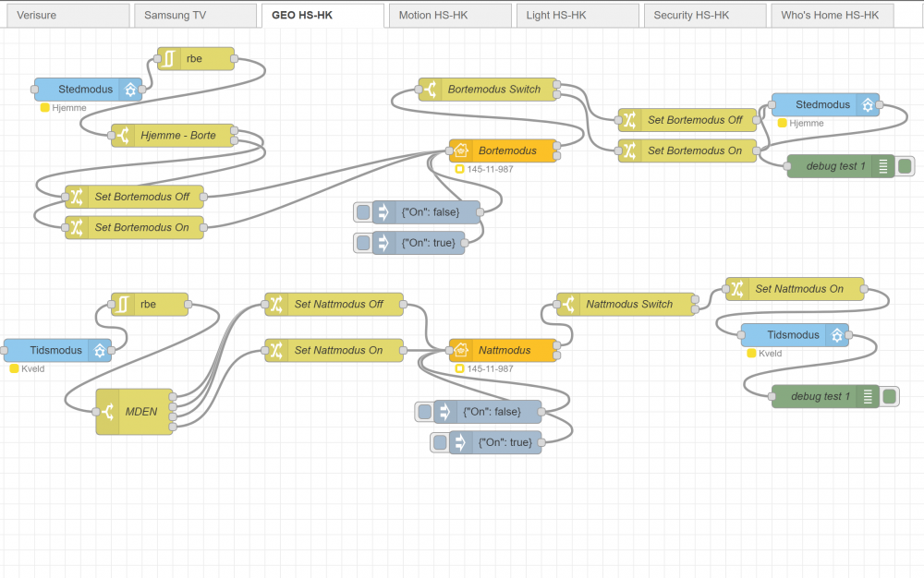The width and height of the screenshot is (924, 578).
Task: Select the MDEN switch node icon
Action: click(108, 412)
